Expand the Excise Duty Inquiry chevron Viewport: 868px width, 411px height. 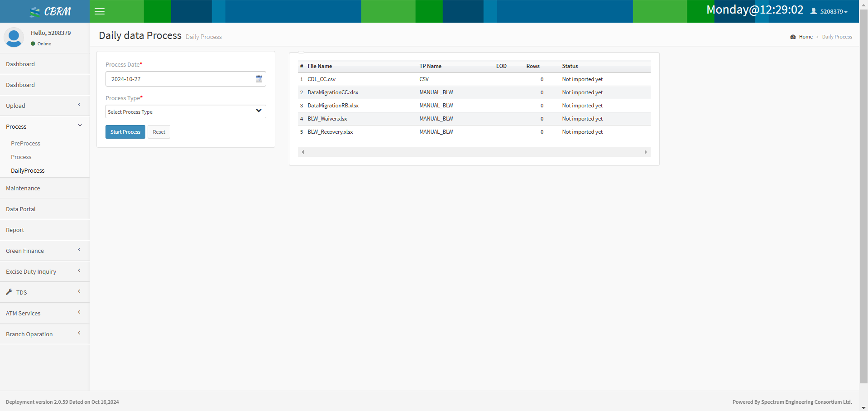coord(79,271)
